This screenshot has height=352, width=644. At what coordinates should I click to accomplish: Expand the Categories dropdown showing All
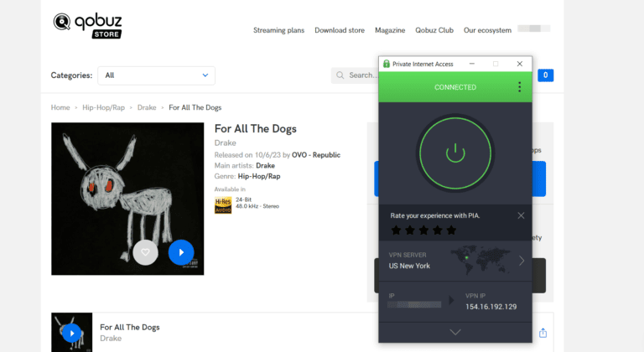tap(156, 75)
